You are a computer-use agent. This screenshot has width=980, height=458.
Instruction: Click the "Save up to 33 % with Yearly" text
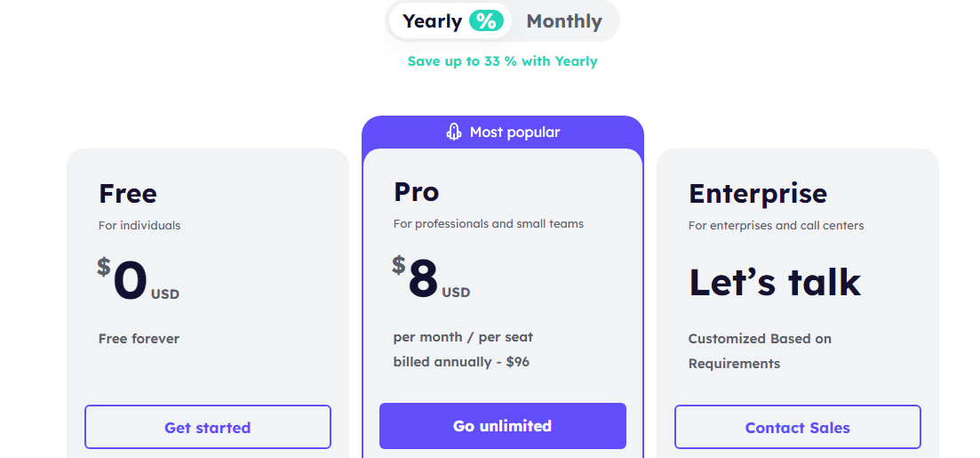(502, 61)
